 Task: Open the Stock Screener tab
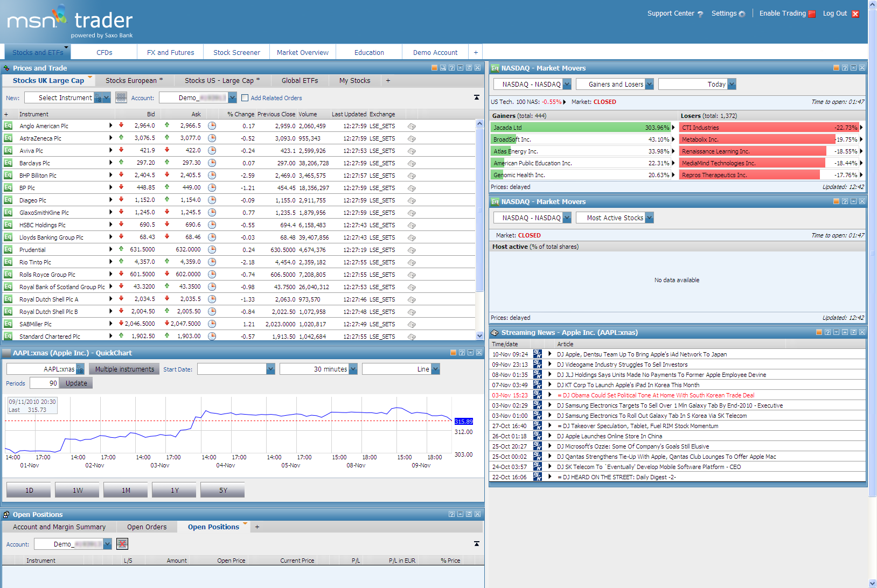click(x=236, y=52)
